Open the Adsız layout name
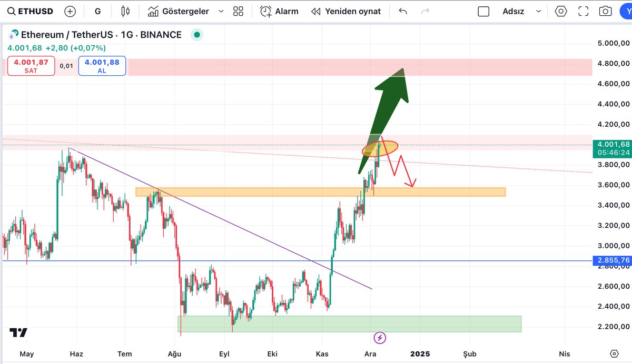Viewport: 632px width, 364px height. tap(513, 11)
